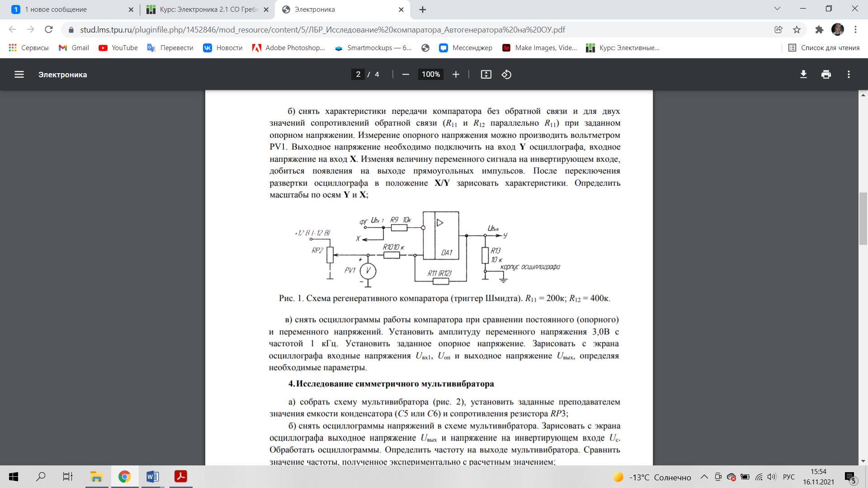This screenshot has height=488, width=868.
Task: Open Chrome three-dot menu
Action: point(855,29)
